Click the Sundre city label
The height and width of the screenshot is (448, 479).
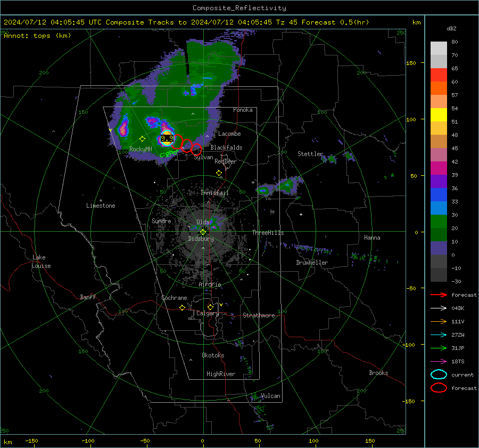(x=161, y=221)
